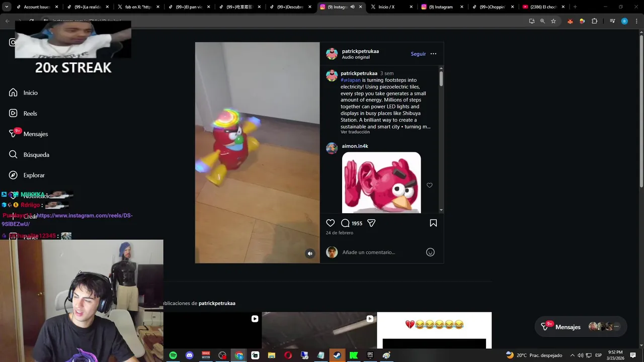The image size is (644, 362).
Task: Open Opera browser from the taskbar
Action: click(288, 355)
